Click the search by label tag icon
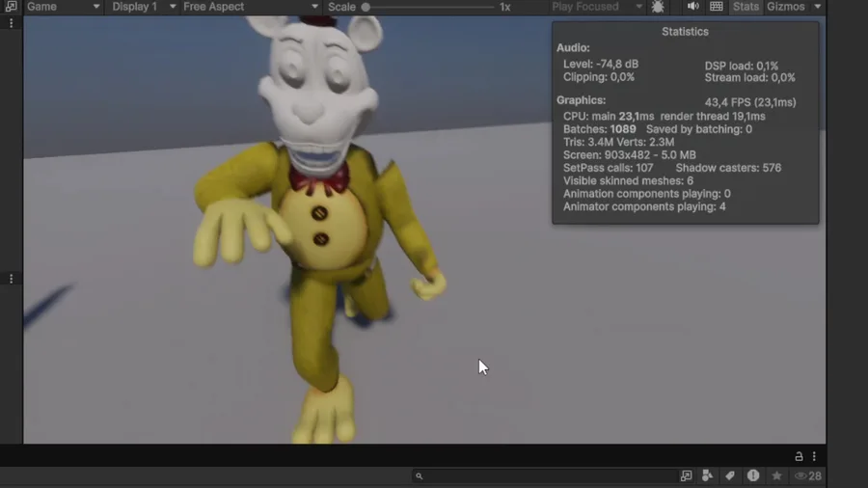 pyautogui.click(x=730, y=475)
